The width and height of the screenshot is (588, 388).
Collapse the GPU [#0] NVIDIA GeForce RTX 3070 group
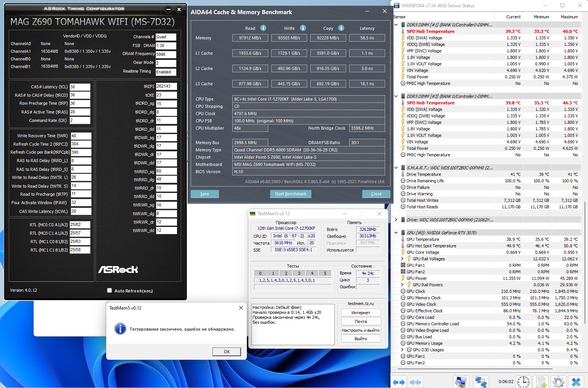396,233
